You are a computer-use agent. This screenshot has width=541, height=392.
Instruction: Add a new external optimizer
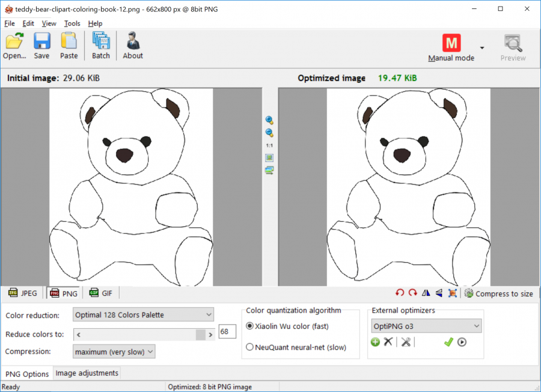(x=375, y=342)
